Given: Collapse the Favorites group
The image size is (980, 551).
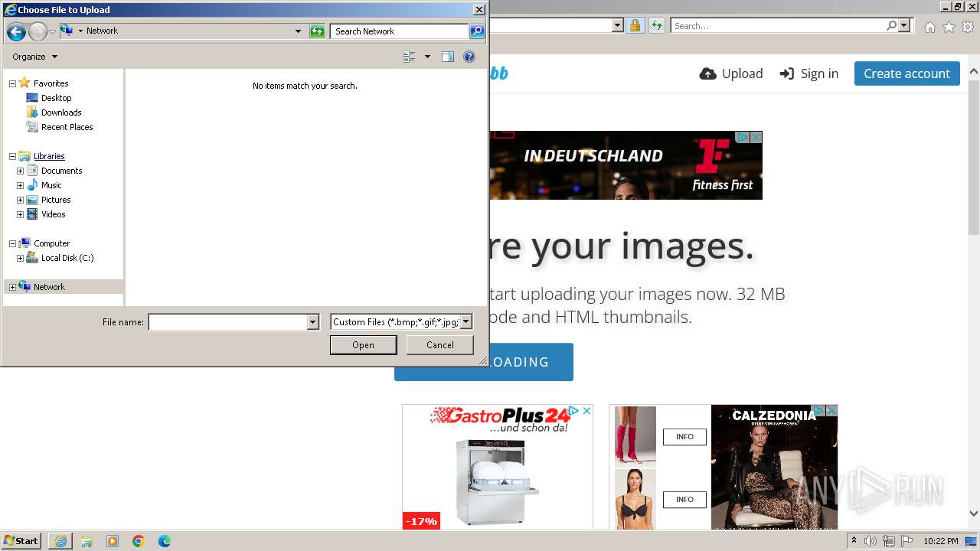Looking at the screenshot, I should (x=12, y=83).
